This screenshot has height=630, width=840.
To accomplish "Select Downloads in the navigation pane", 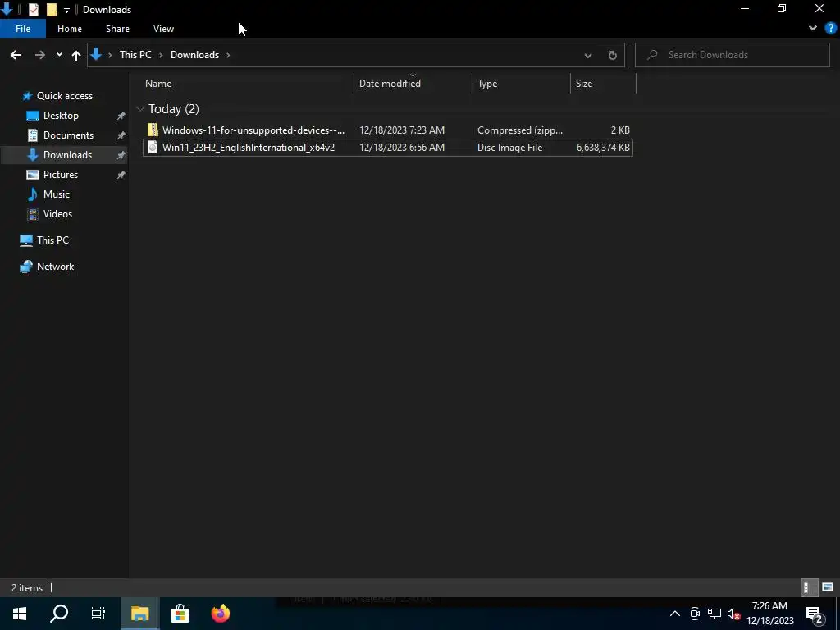I will tap(67, 155).
